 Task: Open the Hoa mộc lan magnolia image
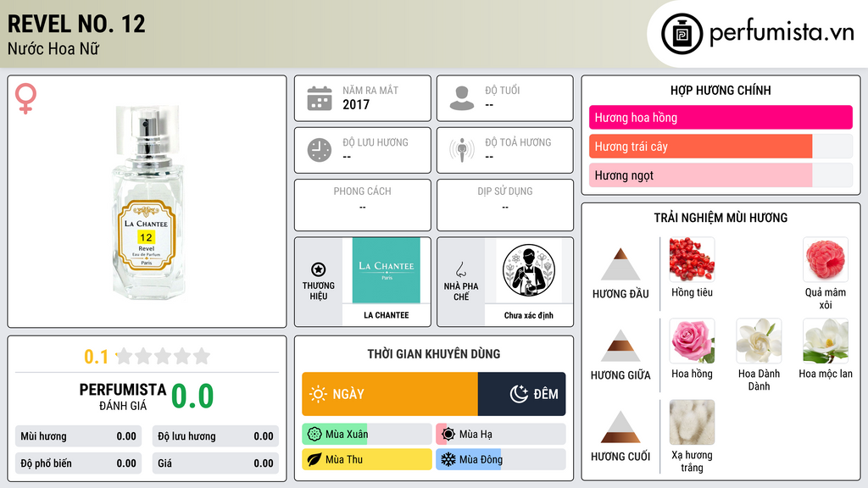[826, 341]
